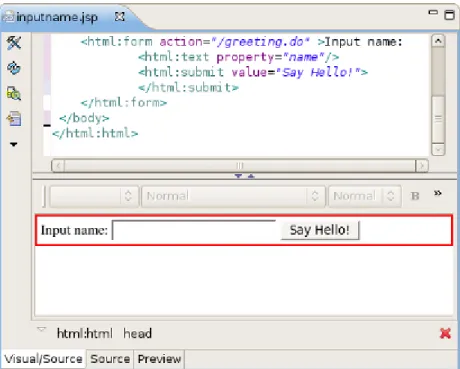Click the vertical scrollbar thumb in source
460x369 pixels.
click(438, 119)
